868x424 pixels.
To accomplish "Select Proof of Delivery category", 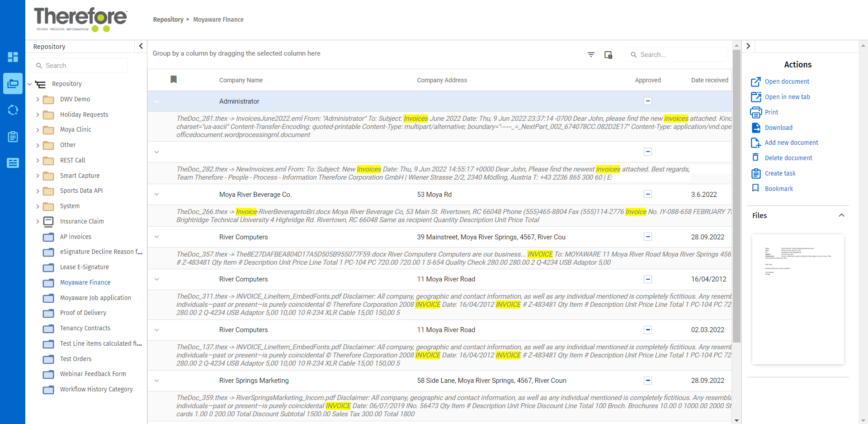I will [83, 313].
